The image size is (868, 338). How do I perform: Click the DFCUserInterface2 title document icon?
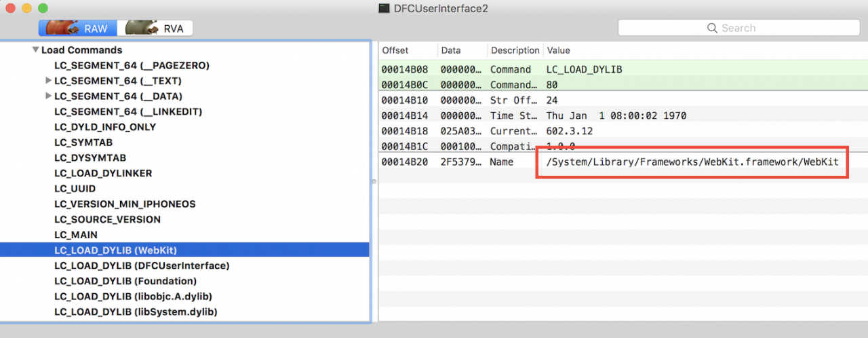point(384,8)
